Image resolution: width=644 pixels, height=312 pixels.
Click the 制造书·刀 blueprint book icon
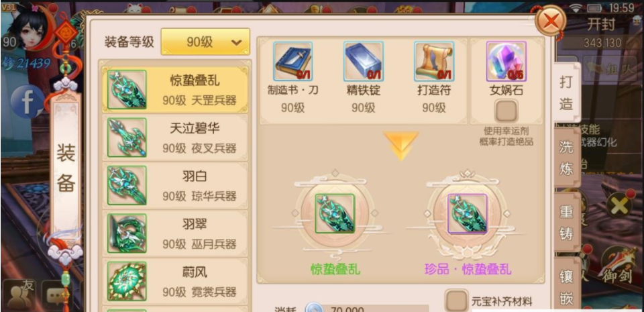click(293, 61)
